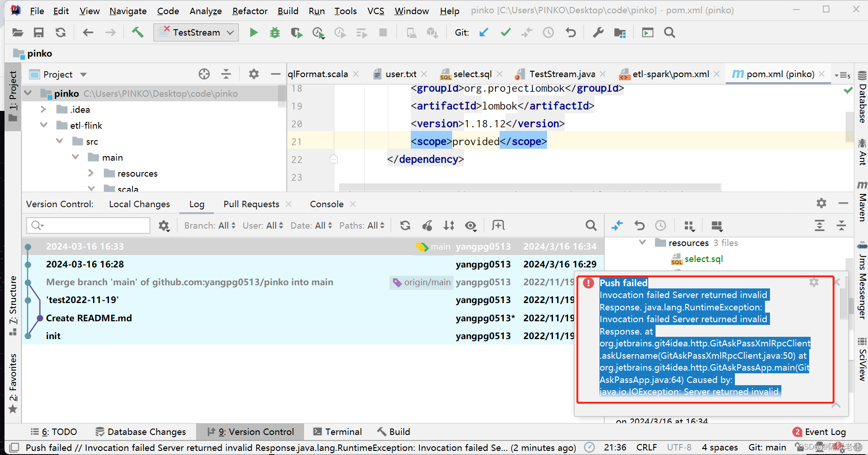Open the Paths: All filter dropdown
The height and width of the screenshot is (455, 868).
click(x=362, y=225)
